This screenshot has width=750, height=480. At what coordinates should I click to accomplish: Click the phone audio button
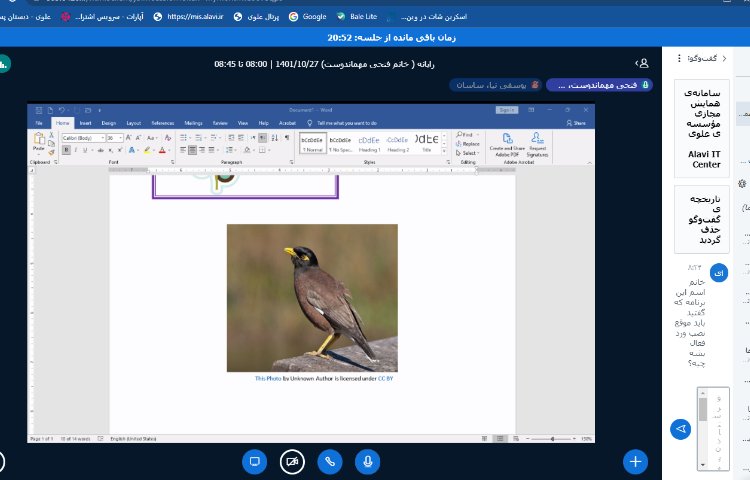pos(330,461)
